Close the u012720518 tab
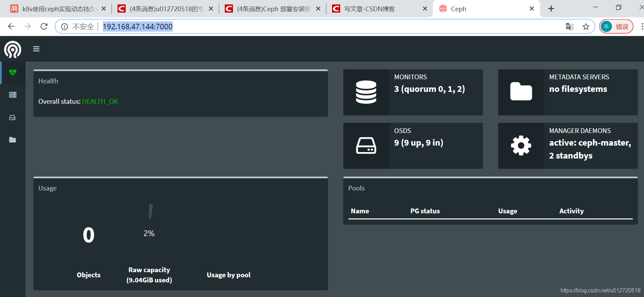Screen dimensions: 644x297 coord(211,9)
